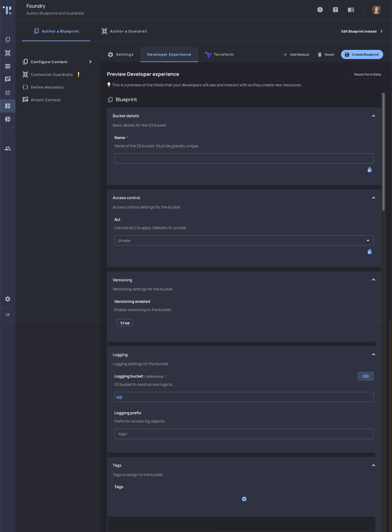The image size is (392, 532).
Task: Click the lock icon below the Acl dropdown
Action: tap(369, 252)
